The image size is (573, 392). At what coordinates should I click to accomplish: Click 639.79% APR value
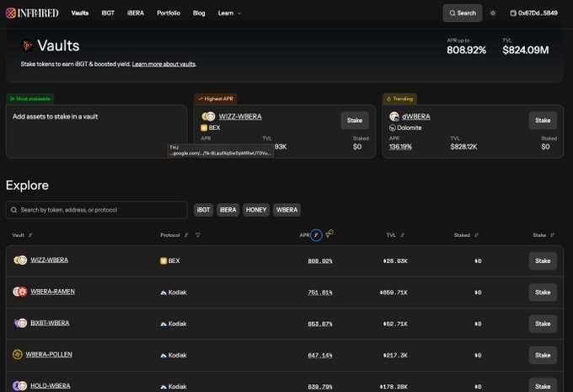coord(320,386)
